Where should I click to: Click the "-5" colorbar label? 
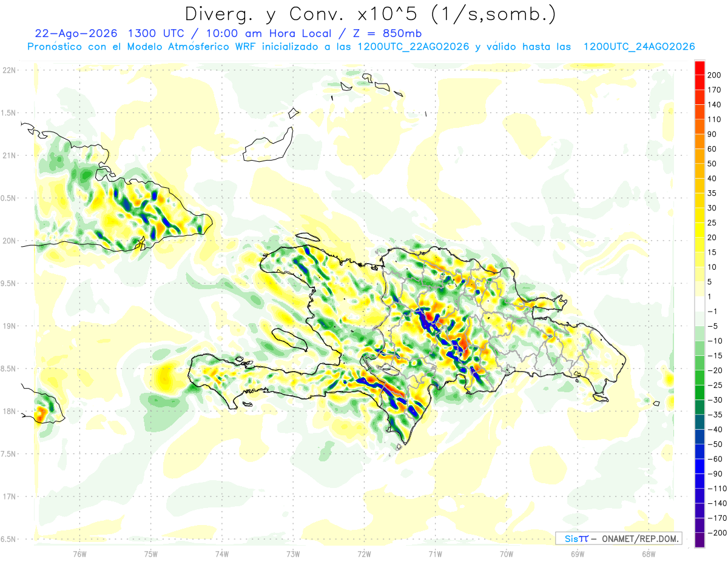[x=712, y=326]
